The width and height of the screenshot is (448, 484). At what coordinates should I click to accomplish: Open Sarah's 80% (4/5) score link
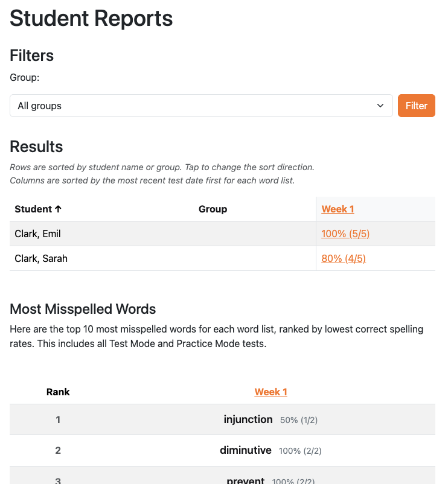(344, 259)
